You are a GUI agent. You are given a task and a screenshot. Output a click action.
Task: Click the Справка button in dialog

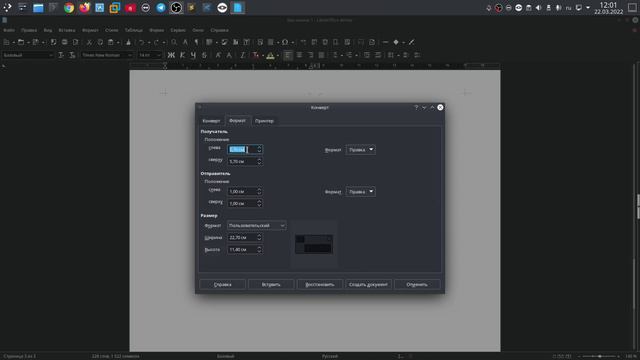point(222,284)
